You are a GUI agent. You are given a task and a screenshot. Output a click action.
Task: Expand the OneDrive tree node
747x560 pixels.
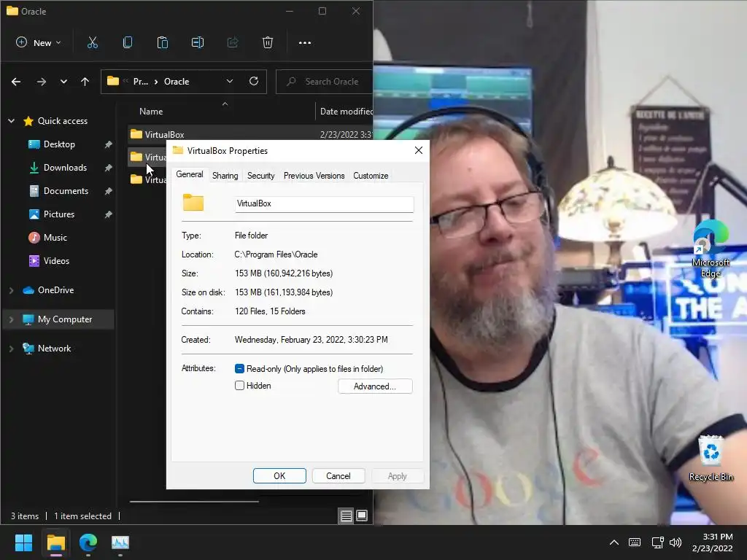[x=12, y=290]
